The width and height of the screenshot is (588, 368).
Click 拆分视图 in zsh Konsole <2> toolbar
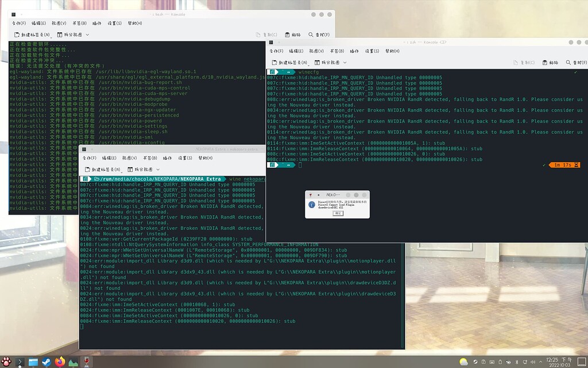click(327, 62)
